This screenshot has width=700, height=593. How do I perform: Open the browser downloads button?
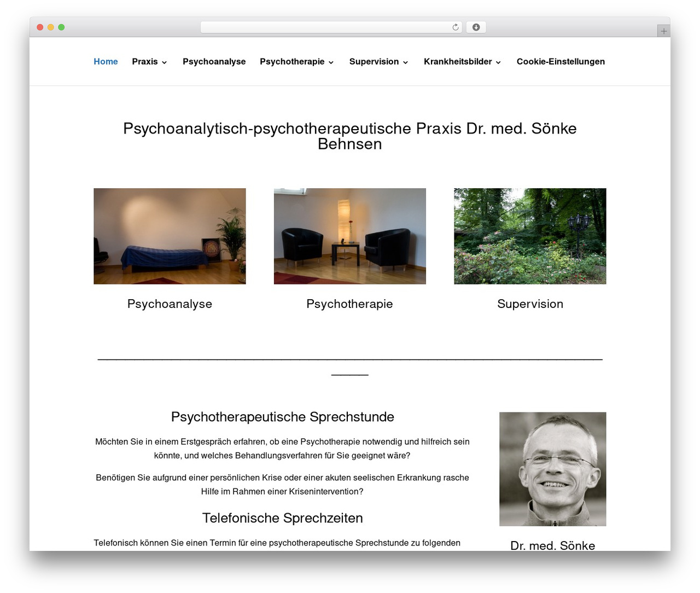pyautogui.click(x=476, y=27)
